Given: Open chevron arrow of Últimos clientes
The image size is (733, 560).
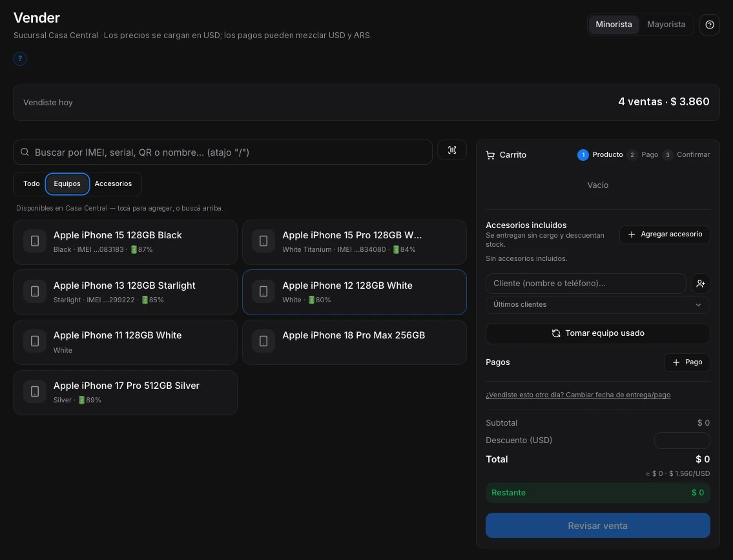Looking at the screenshot, I should coord(698,305).
